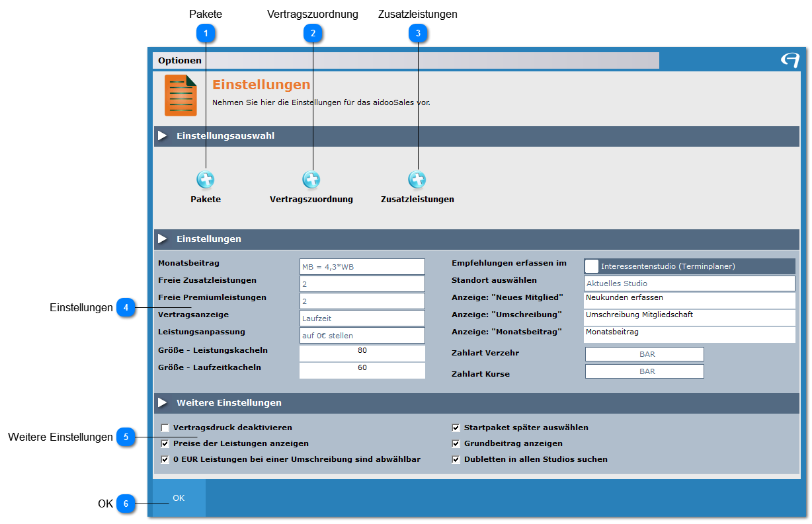Edit the Anzeige "Neues Mitglied" text field
Image resolution: width=812 pixels, height=524 pixels.
pyautogui.click(x=690, y=301)
